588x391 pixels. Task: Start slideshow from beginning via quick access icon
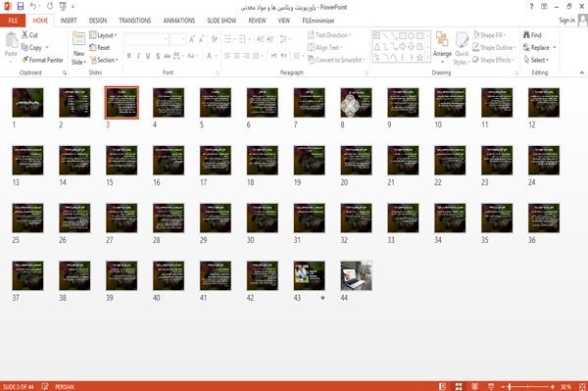[x=63, y=7]
